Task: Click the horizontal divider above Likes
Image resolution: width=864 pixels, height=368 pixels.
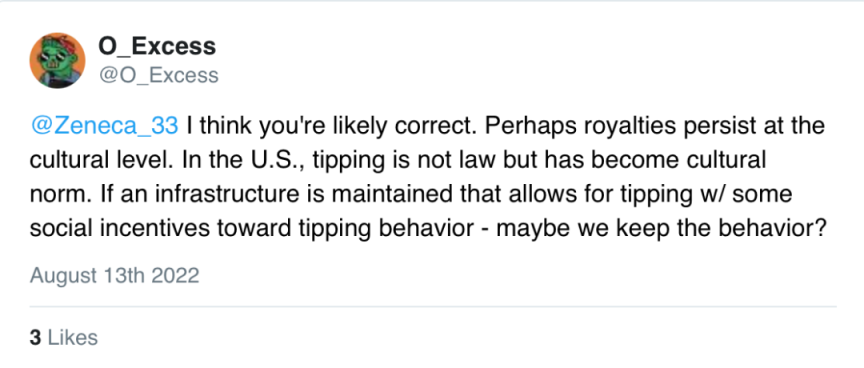Action: (x=433, y=306)
